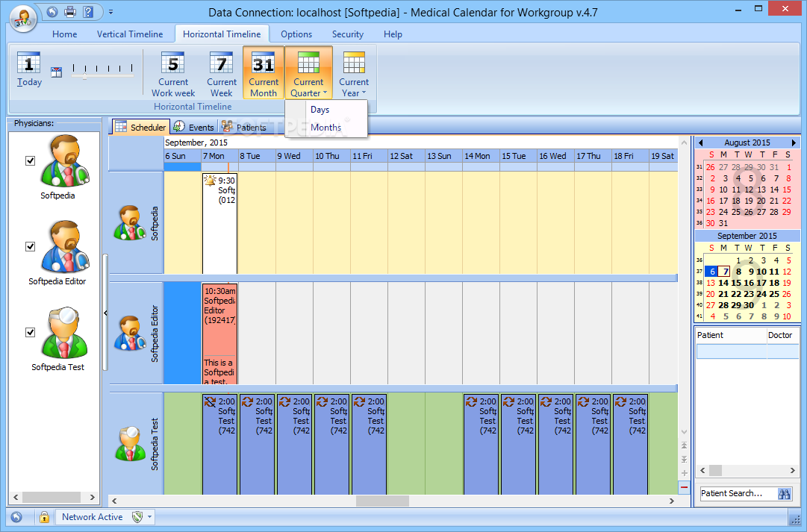Click the Patient column header
The image size is (807, 532).
coord(731,335)
